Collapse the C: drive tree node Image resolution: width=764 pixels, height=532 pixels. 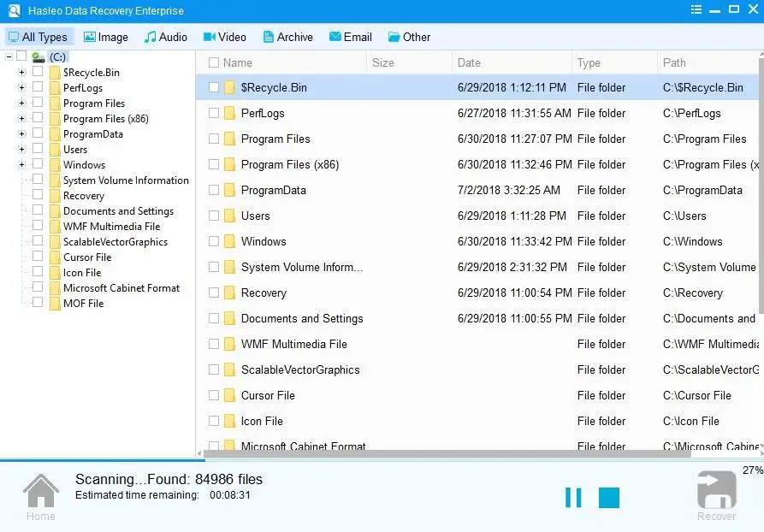point(9,57)
